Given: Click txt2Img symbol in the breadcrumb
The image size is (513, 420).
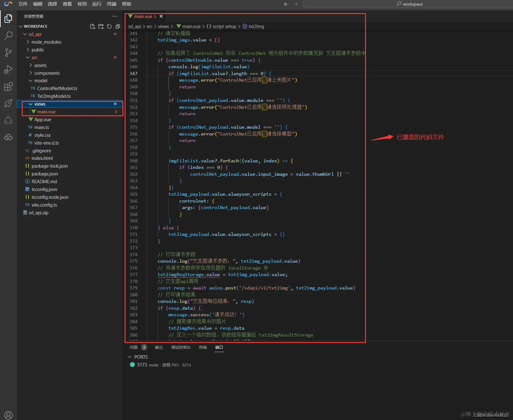Looking at the screenshot, I should tap(256, 26).
